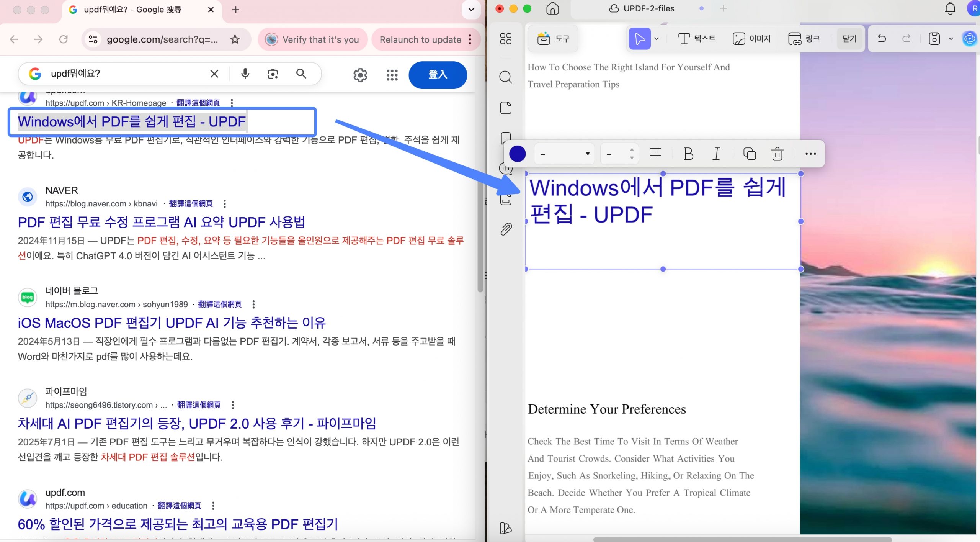
Task: Open Chrome tab search dropdown
Action: coord(471,10)
